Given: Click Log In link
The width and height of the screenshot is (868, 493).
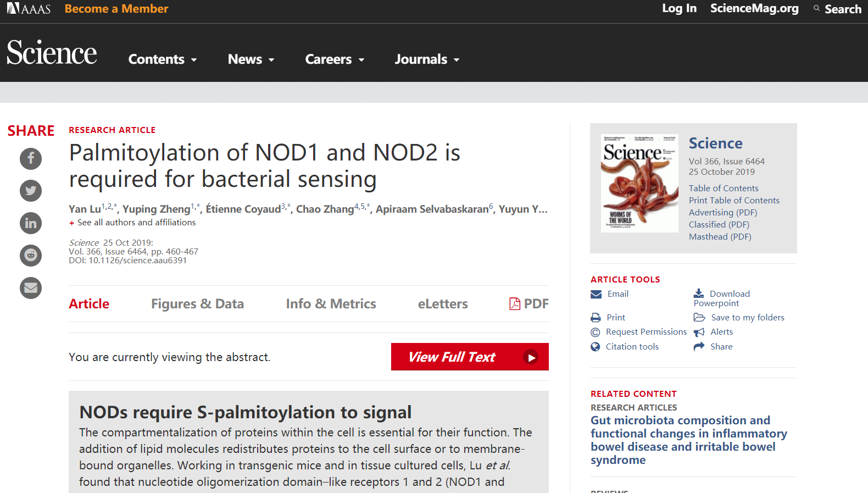Looking at the screenshot, I should (x=679, y=8).
